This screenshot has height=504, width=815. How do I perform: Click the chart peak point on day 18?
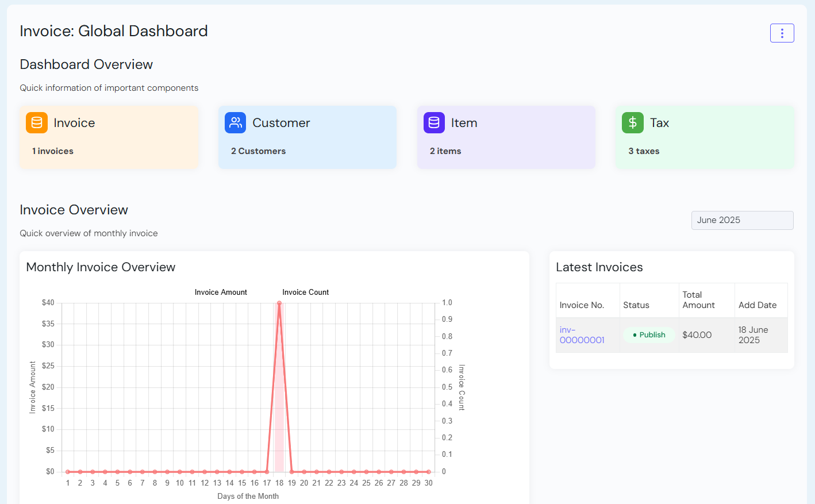click(279, 303)
